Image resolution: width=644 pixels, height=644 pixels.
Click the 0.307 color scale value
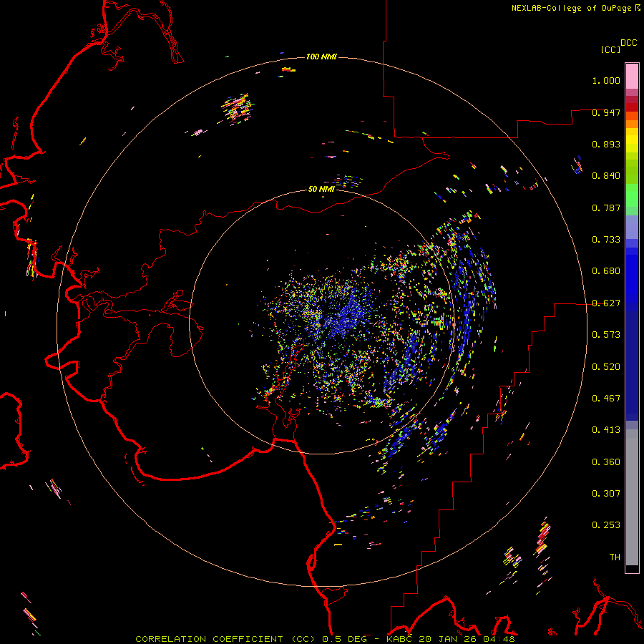click(x=606, y=493)
